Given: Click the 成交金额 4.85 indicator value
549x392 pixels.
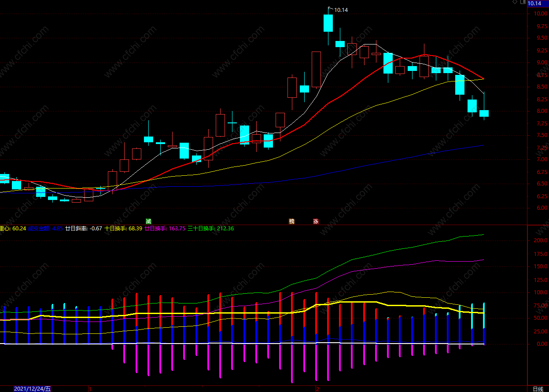Looking at the screenshot, I should tap(45, 228).
